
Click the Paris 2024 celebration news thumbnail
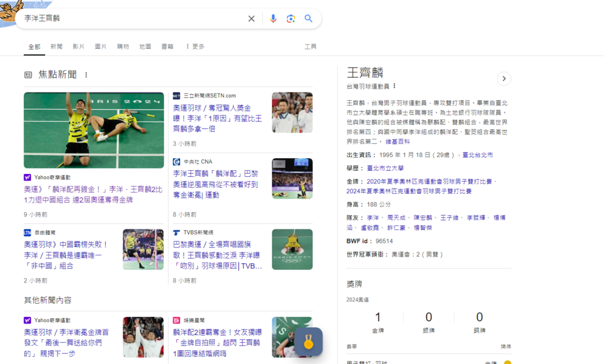(94, 130)
